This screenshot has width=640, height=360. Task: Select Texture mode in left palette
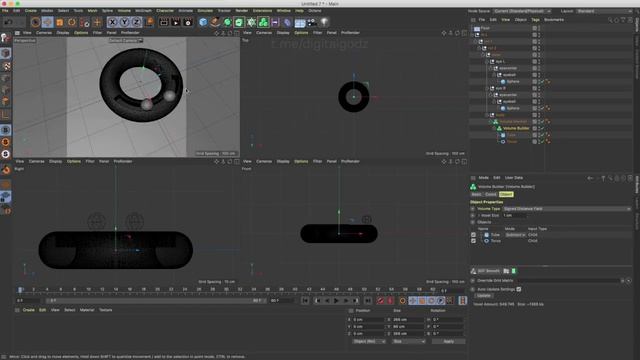5,66
